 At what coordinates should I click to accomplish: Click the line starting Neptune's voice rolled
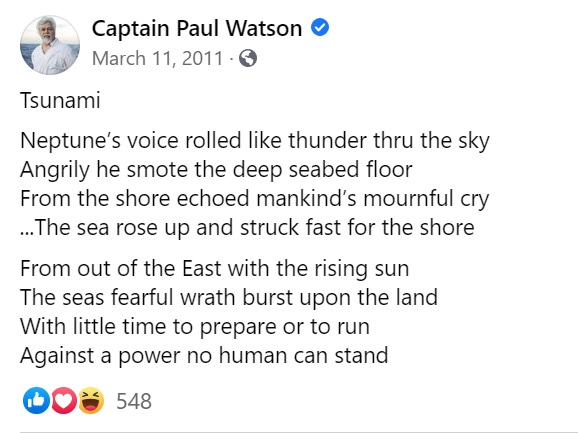click(255, 141)
